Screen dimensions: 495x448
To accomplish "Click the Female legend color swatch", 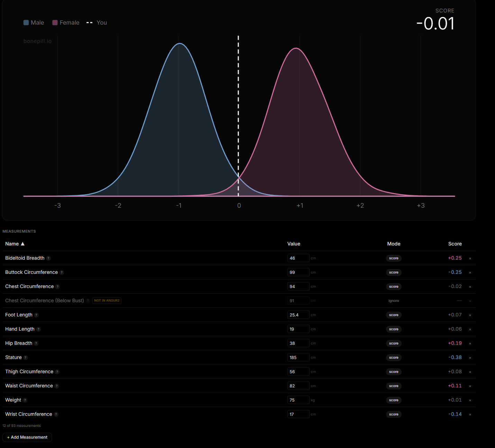I will [55, 23].
